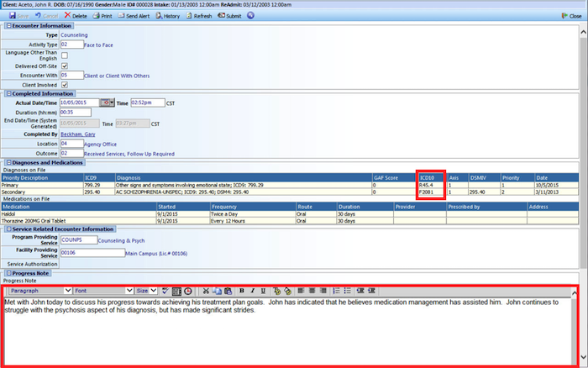Toggle underline formatting in progress note
This screenshot has width=588, height=368.
coord(263,291)
